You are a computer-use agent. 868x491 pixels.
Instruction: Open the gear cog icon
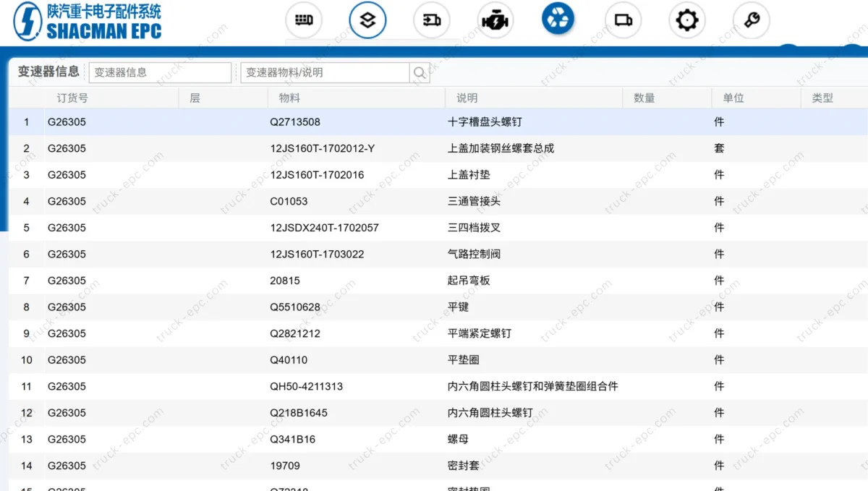686,20
